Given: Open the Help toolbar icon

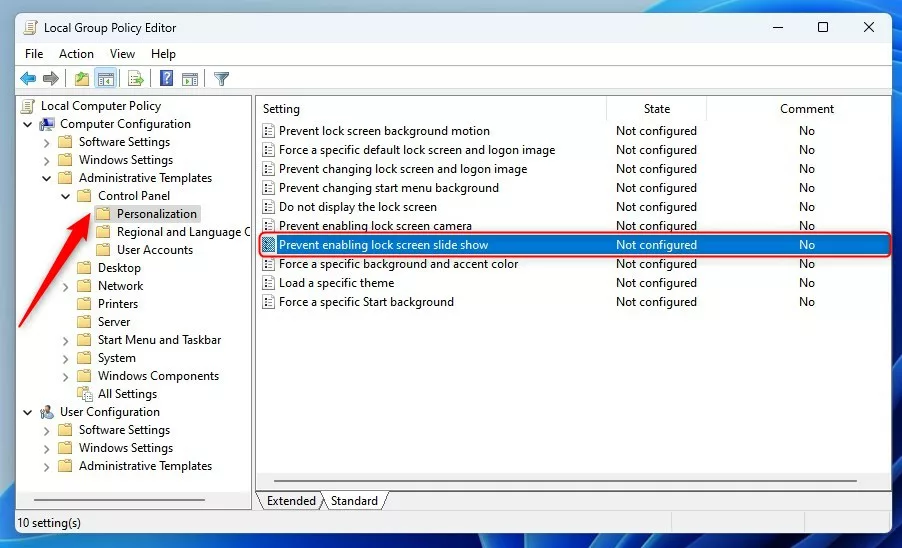Looking at the screenshot, I should 166,78.
